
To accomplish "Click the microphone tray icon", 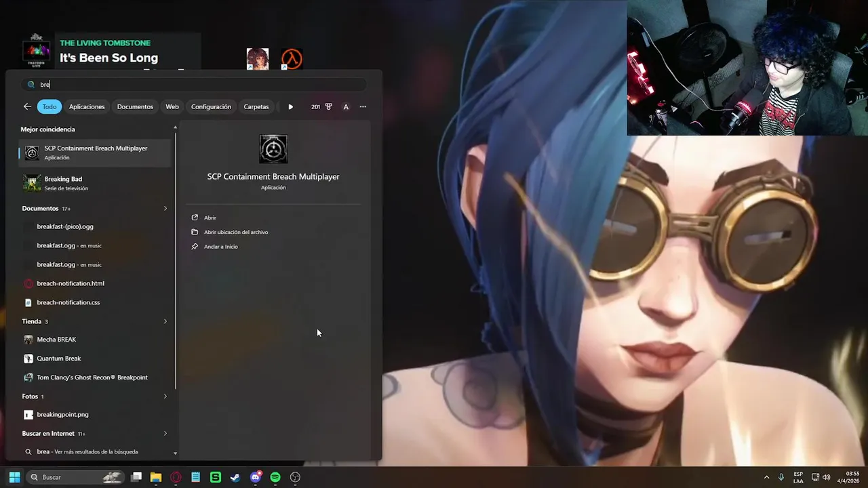I will pyautogui.click(x=782, y=477).
